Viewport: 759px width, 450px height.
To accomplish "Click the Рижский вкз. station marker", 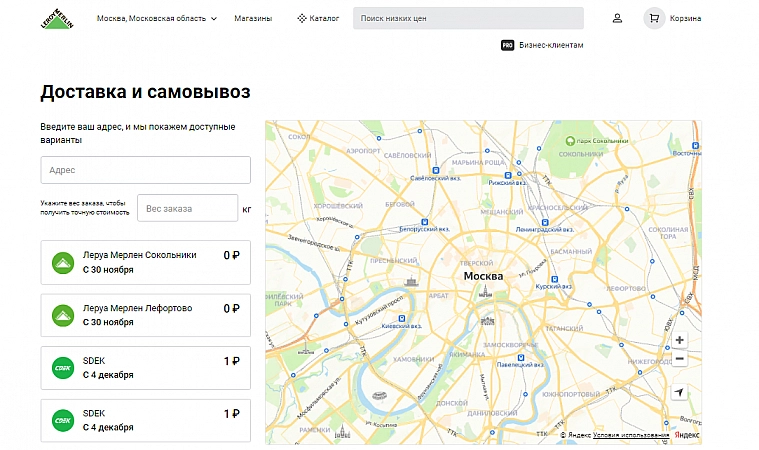I will point(508,175).
